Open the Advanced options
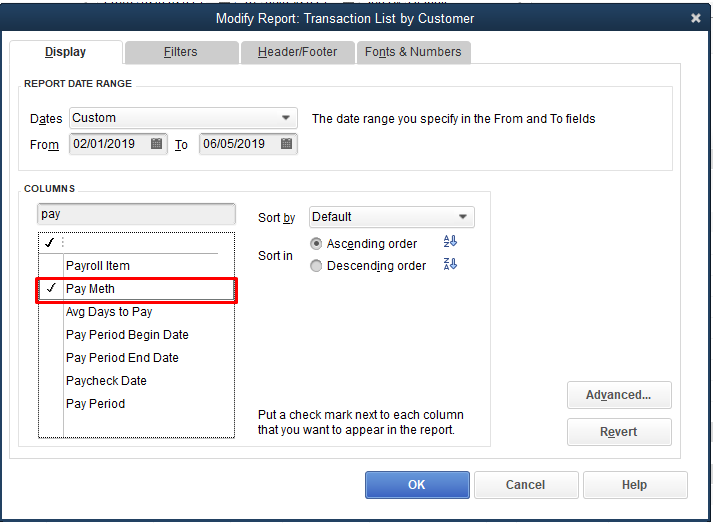Screen dimensions: 713x524 (x=618, y=395)
